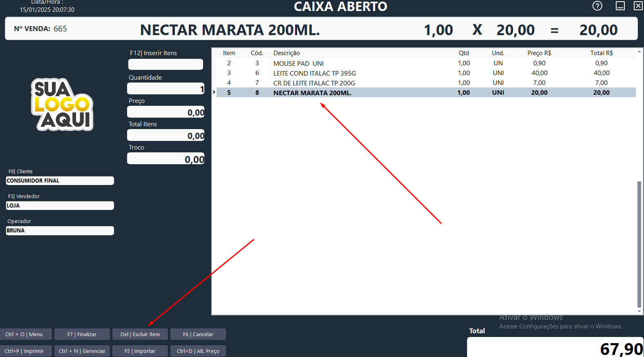The image size is (644, 357).
Task: Click the item list scroll down arrow
Action: 640,312
